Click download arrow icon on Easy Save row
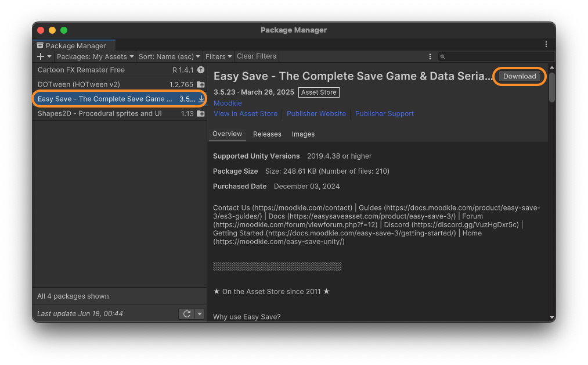Screen dimensions: 588x365 tap(201, 99)
